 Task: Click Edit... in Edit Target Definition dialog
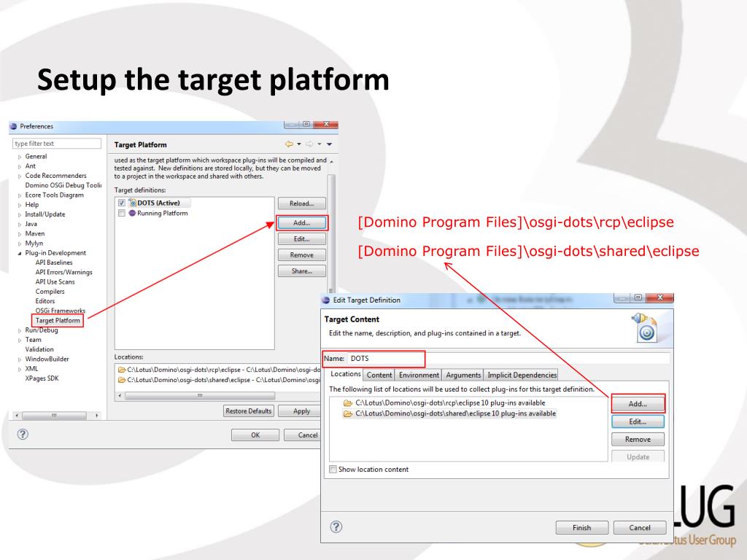pyautogui.click(x=638, y=421)
